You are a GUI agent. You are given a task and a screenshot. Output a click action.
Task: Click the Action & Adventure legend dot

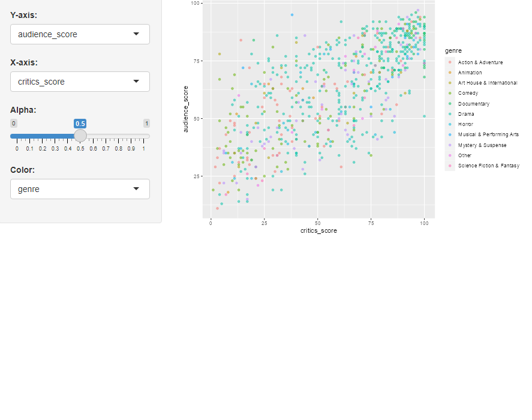pos(450,62)
